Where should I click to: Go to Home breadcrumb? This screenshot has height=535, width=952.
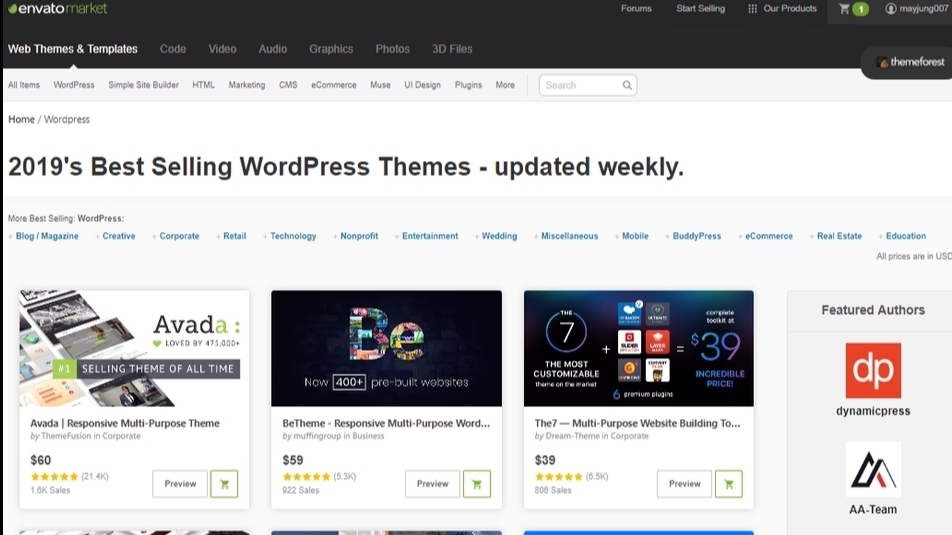pos(21,120)
